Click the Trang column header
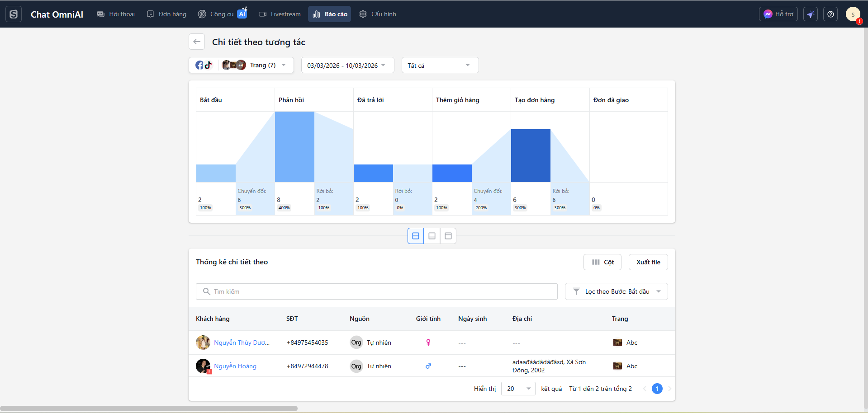 pos(620,319)
